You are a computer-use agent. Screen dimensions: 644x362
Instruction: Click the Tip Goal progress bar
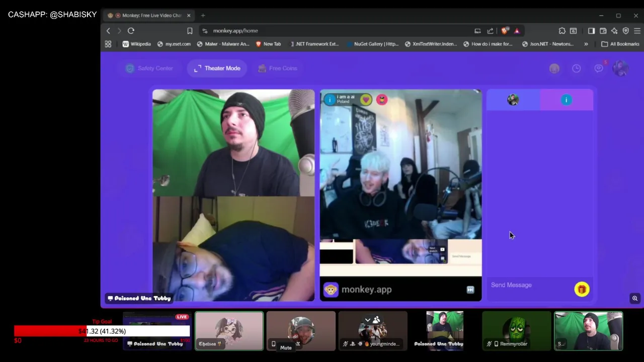click(x=102, y=331)
